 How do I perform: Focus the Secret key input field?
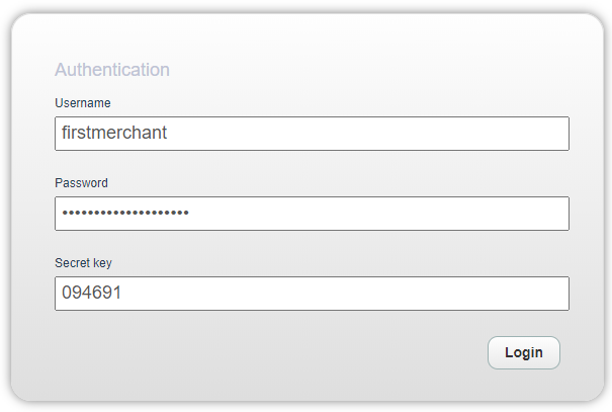(311, 293)
